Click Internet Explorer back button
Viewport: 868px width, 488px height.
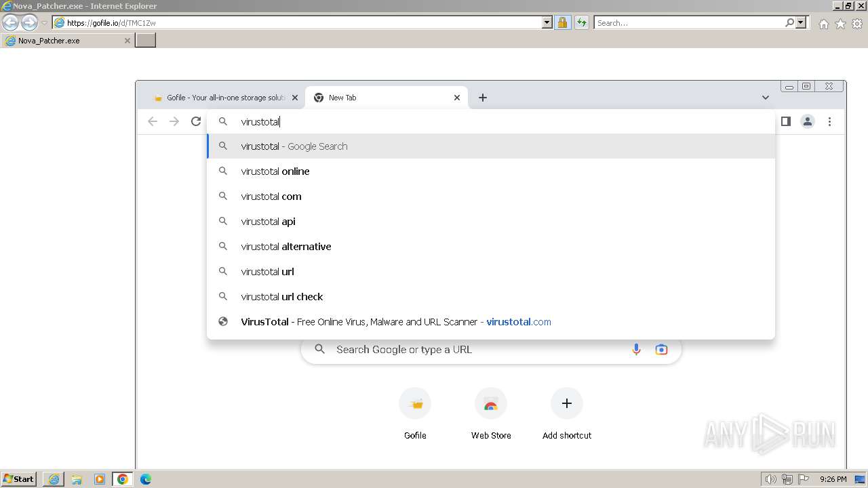[x=11, y=22]
